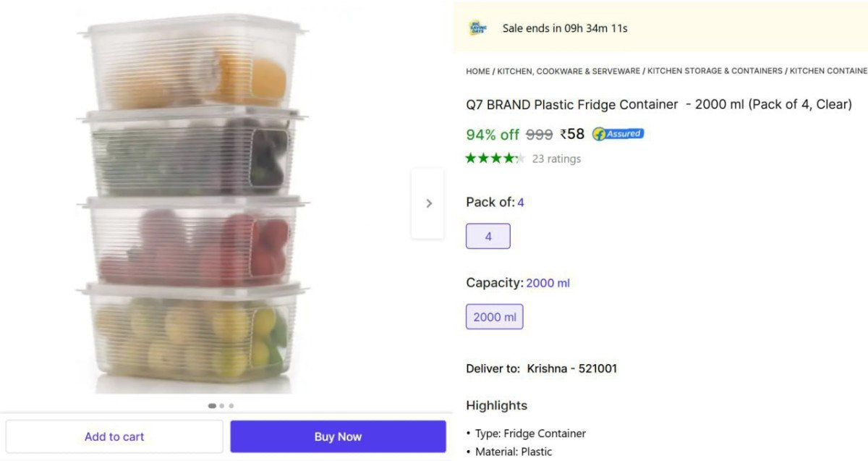868x461 pixels.
Task: Click Add to cart
Action: pos(114,436)
